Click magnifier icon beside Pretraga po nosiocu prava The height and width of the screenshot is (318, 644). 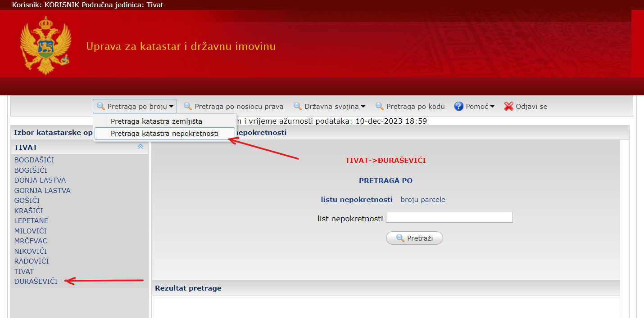point(188,107)
